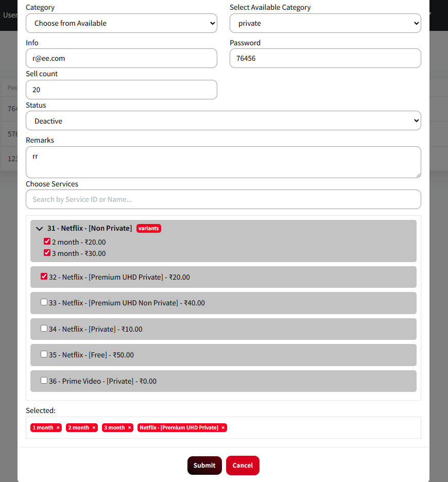Remove the 3 month selected tag

[x=129, y=427]
